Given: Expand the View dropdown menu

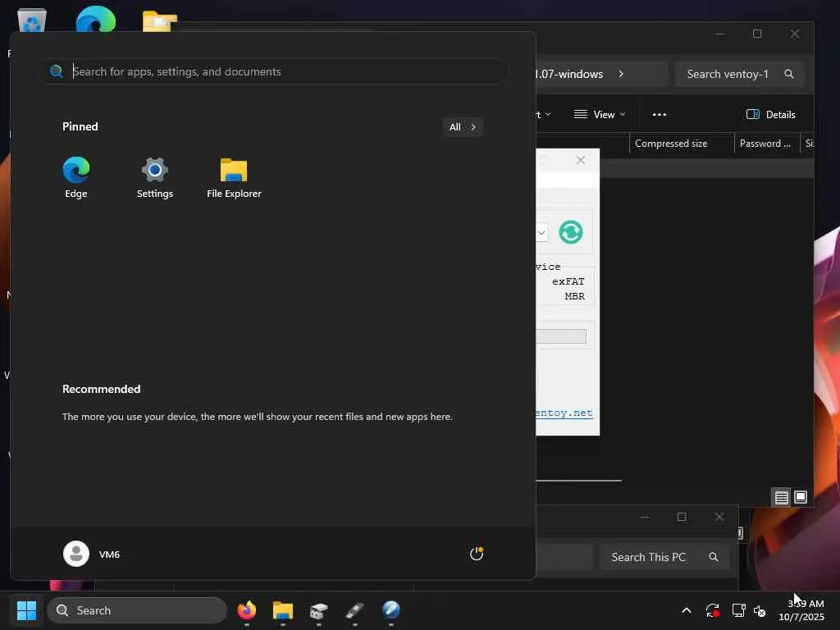Looking at the screenshot, I should click(x=600, y=115).
